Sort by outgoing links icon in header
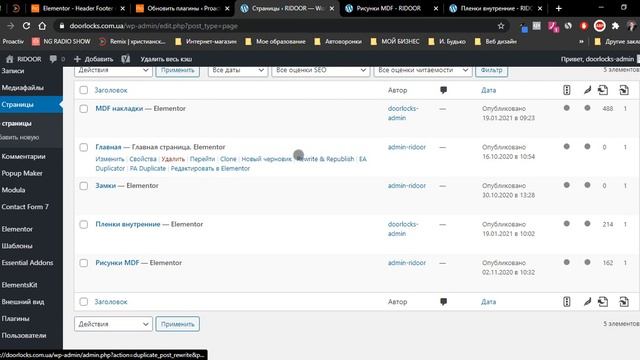Viewport: 640px width, 360px height. tap(603, 90)
